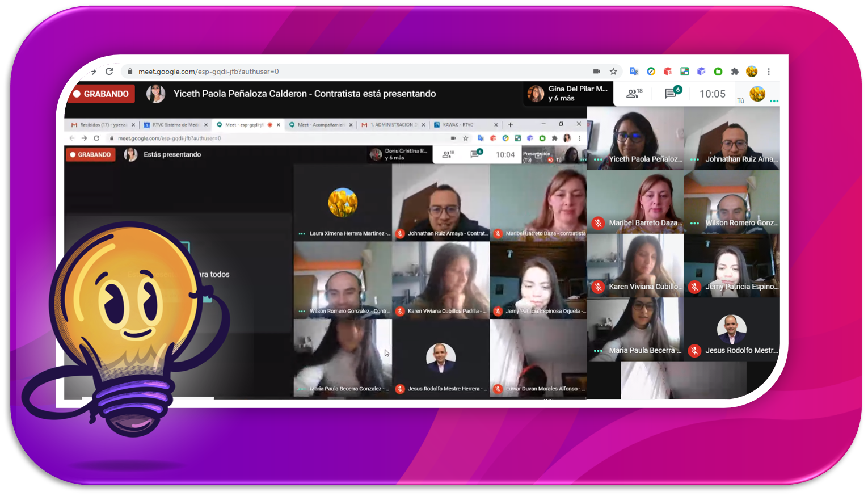
Task: Open Google Translate extension in outer toolbar
Action: [x=634, y=72]
